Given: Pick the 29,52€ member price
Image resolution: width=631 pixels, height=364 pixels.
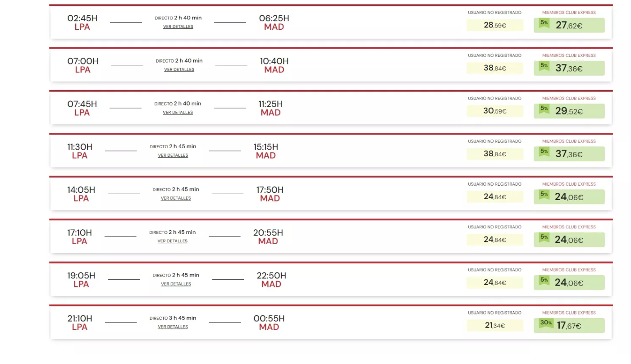Looking at the screenshot, I should 569,111.
